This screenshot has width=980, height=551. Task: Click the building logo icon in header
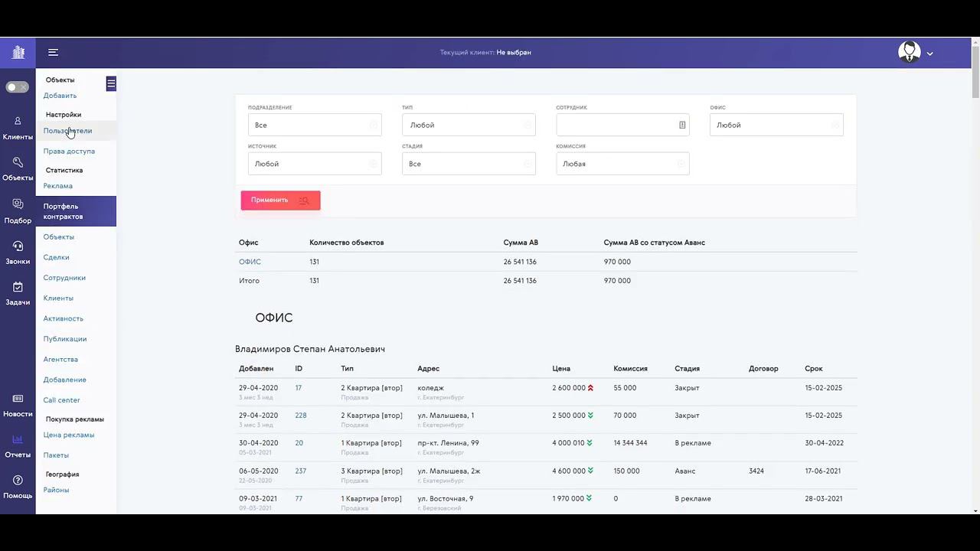point(18,53)
